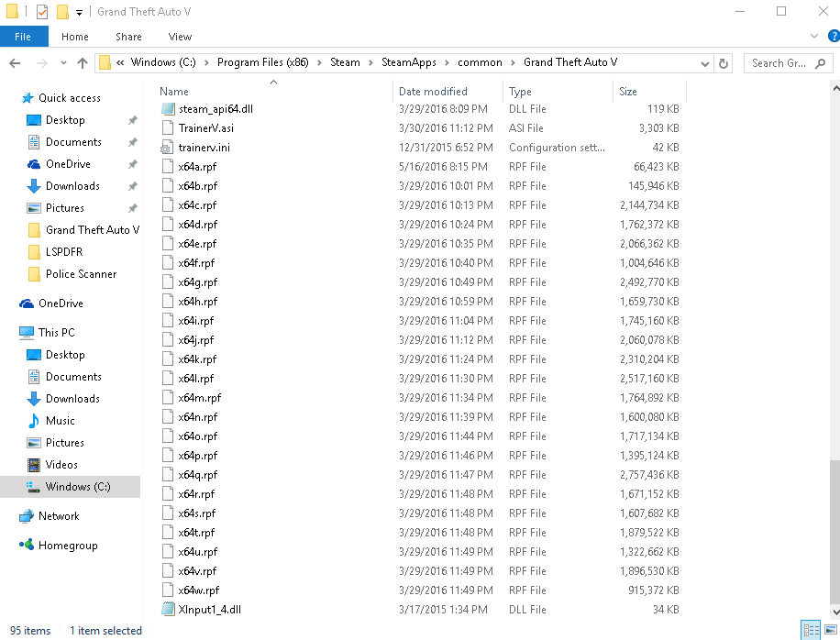840x640 pixels.
Task: Click the trainerv.ini settings file icon
Action: click(x=167, y=148)
